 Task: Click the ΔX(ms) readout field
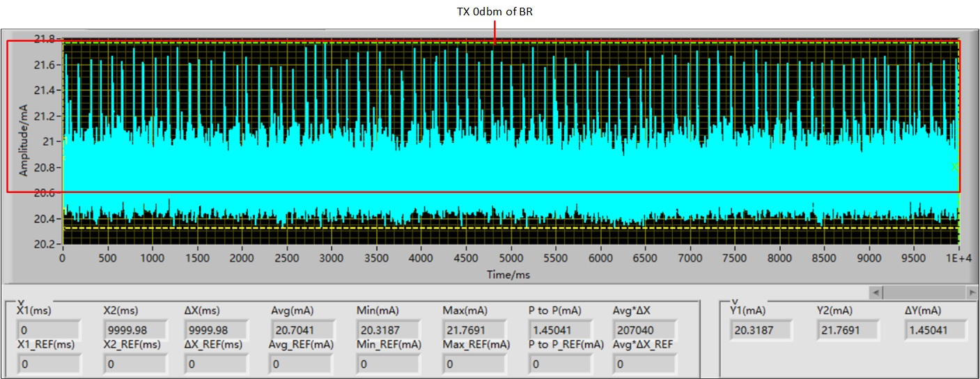[215, 329]
